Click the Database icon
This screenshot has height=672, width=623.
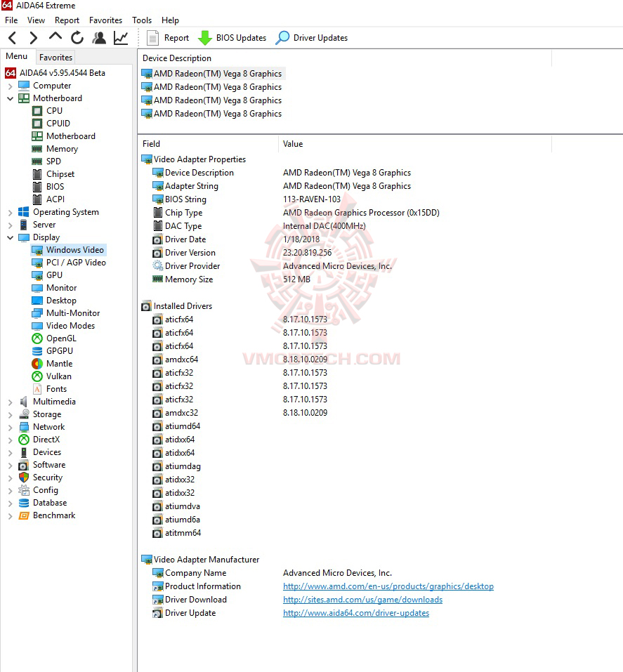[24, 503]
